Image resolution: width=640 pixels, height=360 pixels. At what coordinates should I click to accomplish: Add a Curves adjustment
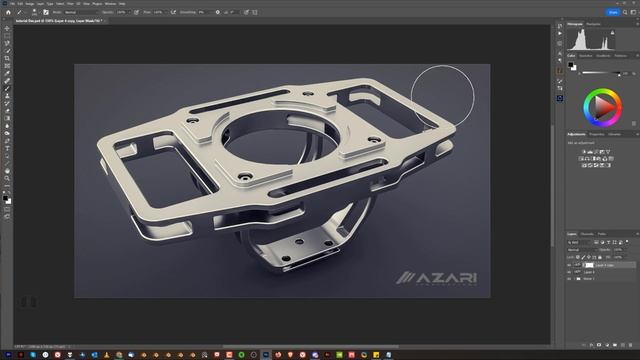596,152
